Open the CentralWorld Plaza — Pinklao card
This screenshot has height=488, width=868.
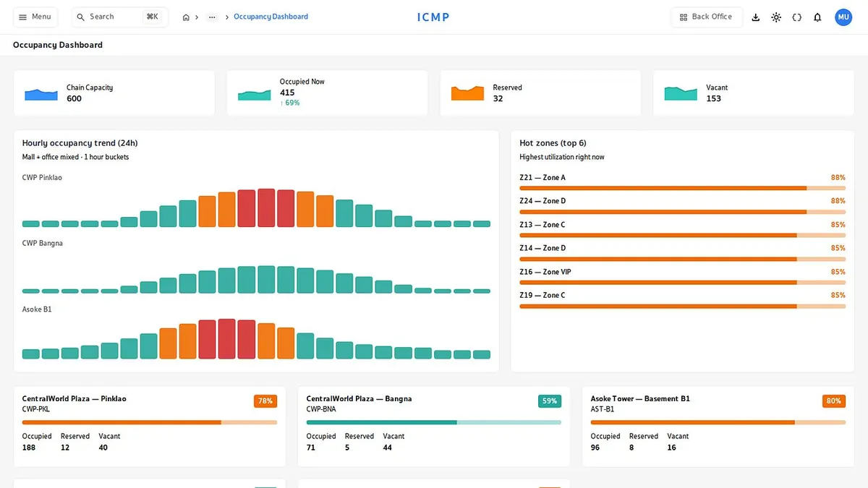point(150,427)
